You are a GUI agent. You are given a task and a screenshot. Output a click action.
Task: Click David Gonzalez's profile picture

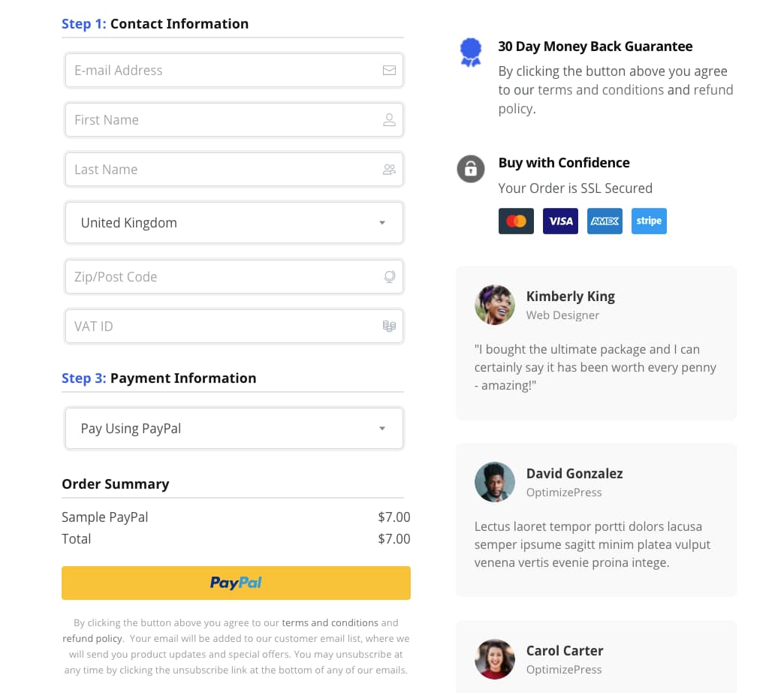[494, 482]
